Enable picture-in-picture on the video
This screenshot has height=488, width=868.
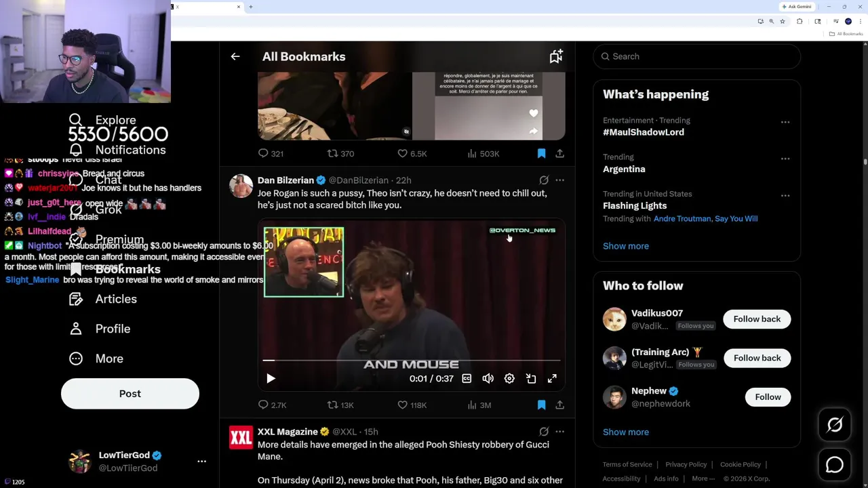(x=531, y=379)
